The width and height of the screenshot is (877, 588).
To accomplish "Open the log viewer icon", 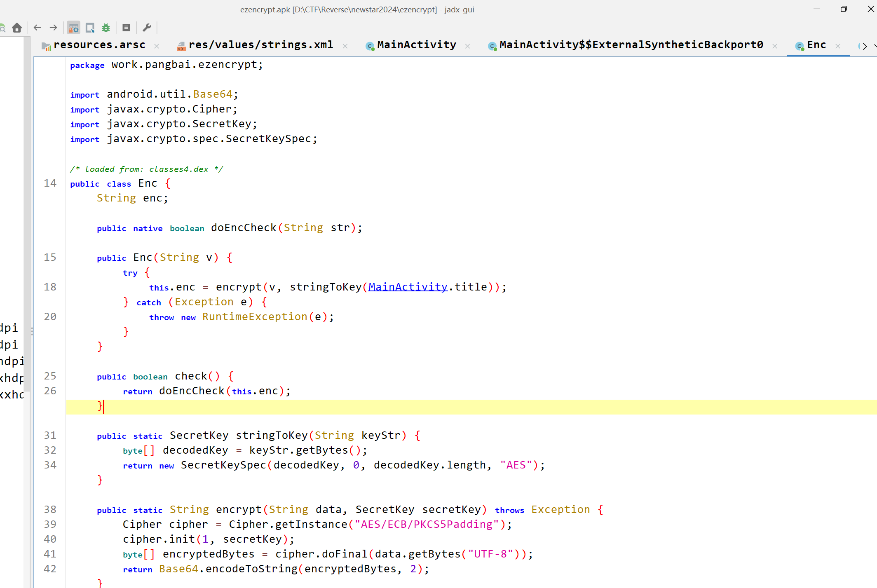I will point(127,28).
